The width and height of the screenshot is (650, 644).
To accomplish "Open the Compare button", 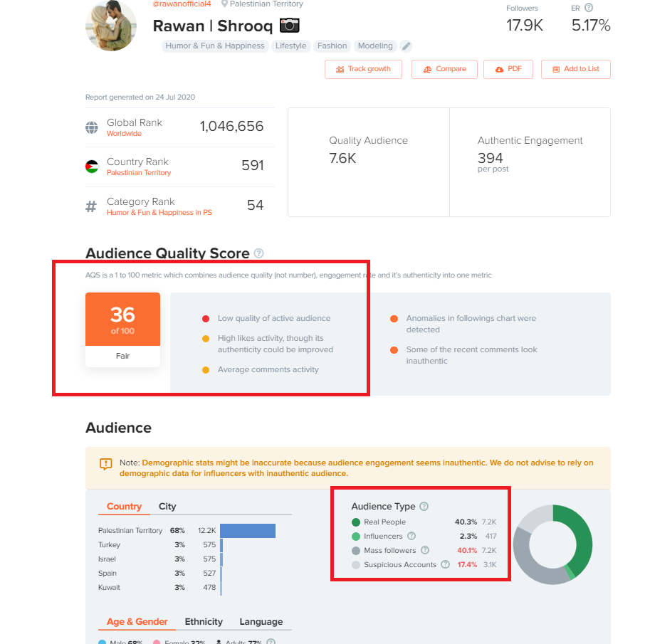I will click(444, 69).
